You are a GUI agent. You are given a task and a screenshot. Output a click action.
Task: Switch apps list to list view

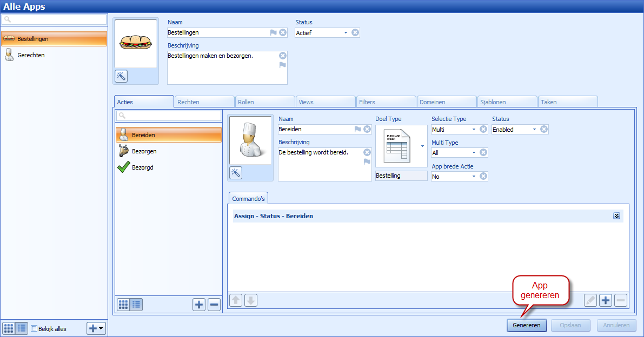22,328
